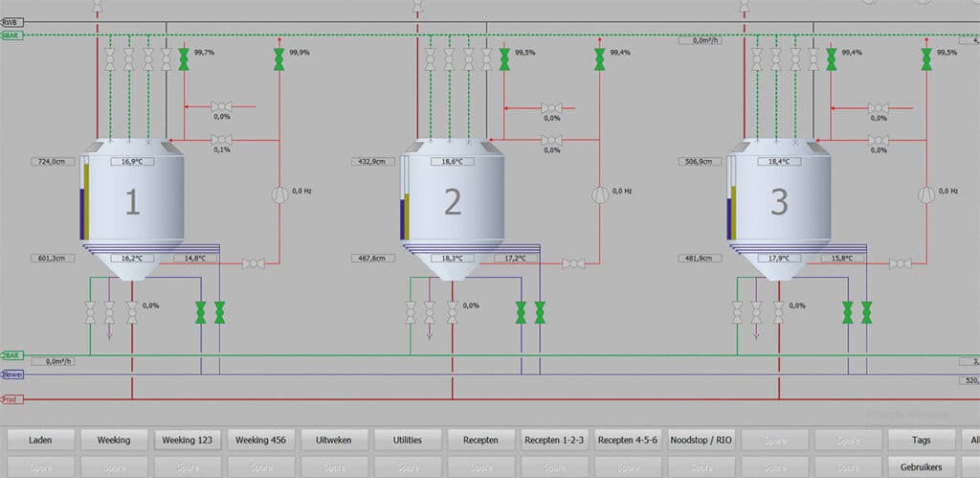Click the Laden button
Viewport: 980px width, 478px height.
pos(40,440)
